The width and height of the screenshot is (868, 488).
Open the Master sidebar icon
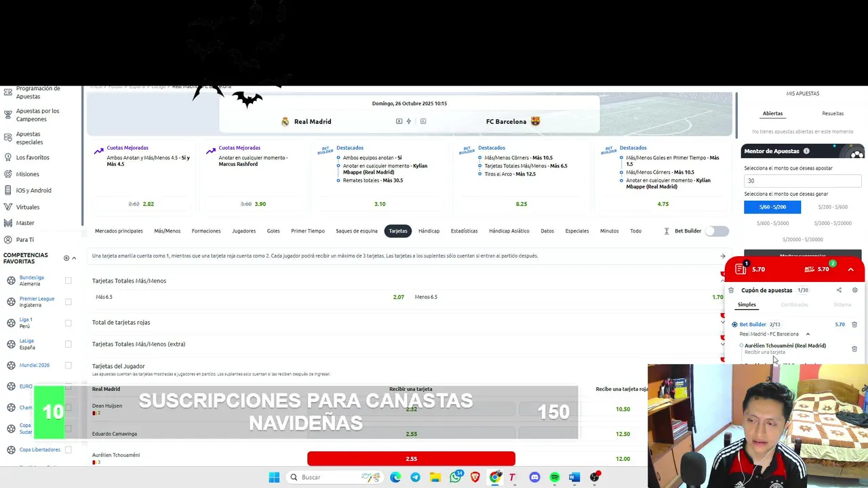pos(8,223)
